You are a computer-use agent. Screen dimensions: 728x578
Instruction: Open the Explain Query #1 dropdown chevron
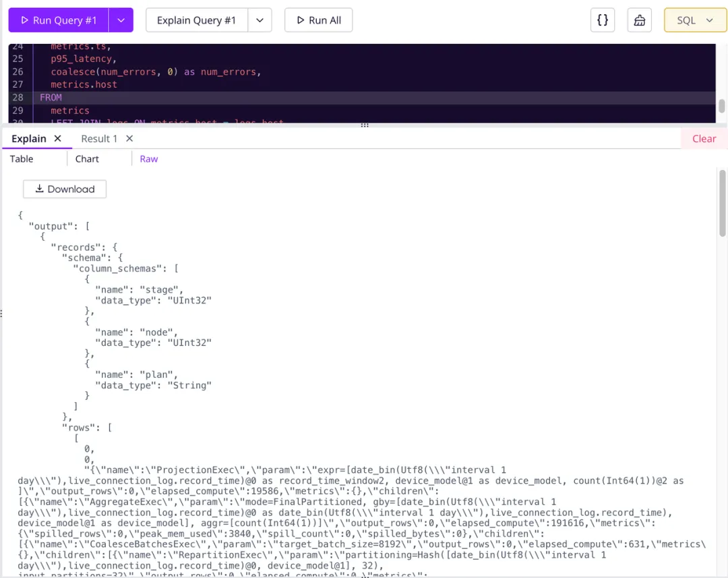(260, 20)
